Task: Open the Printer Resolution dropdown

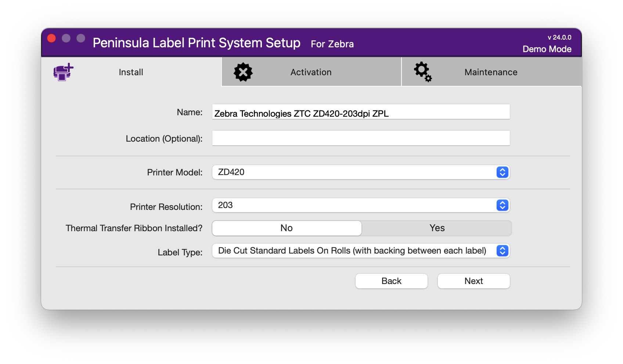Action: pos(361,205)
